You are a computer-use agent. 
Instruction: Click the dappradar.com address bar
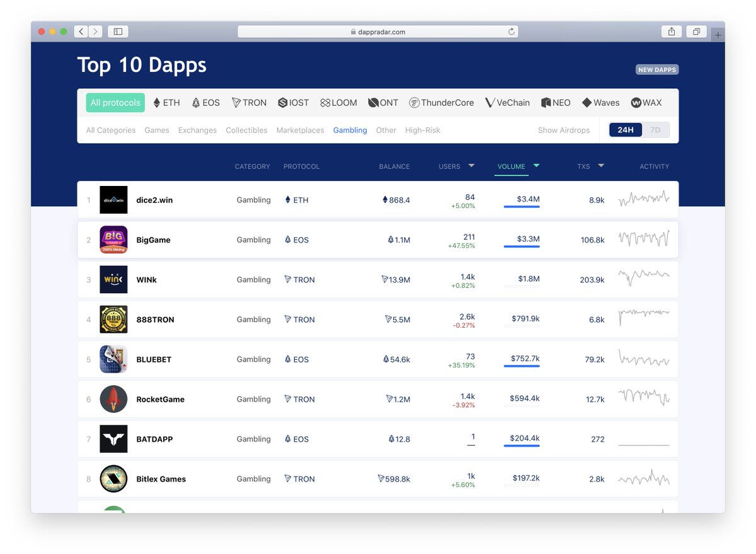[x=378, y=32]
